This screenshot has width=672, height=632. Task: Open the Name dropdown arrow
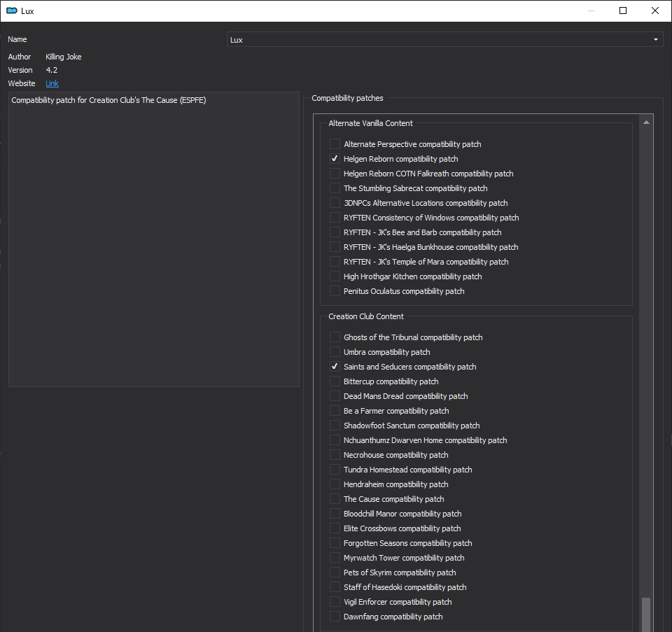coord(656,39)
